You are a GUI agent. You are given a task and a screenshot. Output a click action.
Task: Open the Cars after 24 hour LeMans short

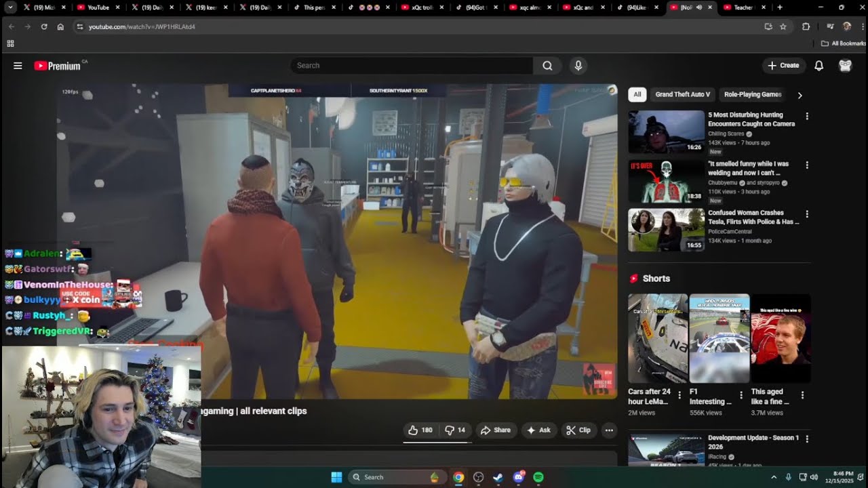click(x=658, y=339)
